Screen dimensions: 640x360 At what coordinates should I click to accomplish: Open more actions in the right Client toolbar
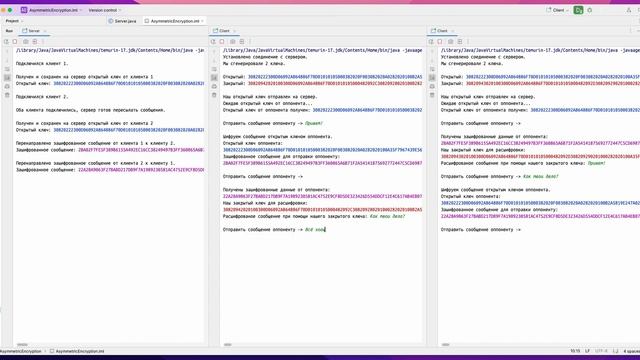click(x=468, y=42)
